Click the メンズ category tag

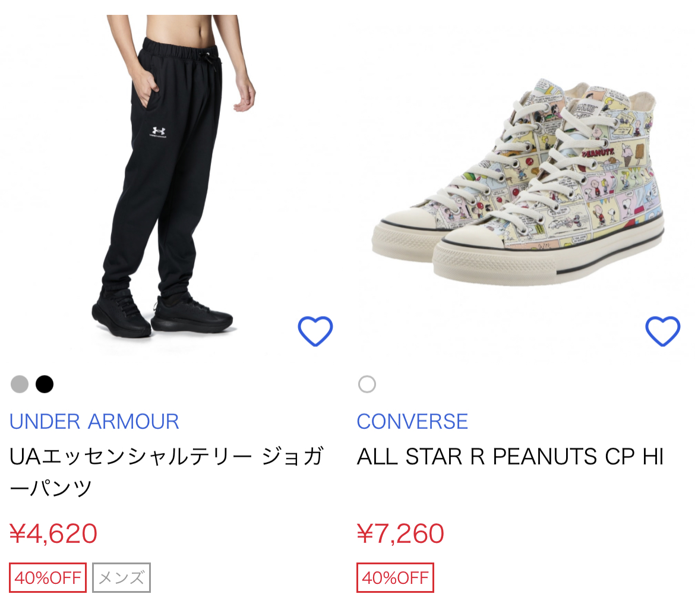[121, 577]
